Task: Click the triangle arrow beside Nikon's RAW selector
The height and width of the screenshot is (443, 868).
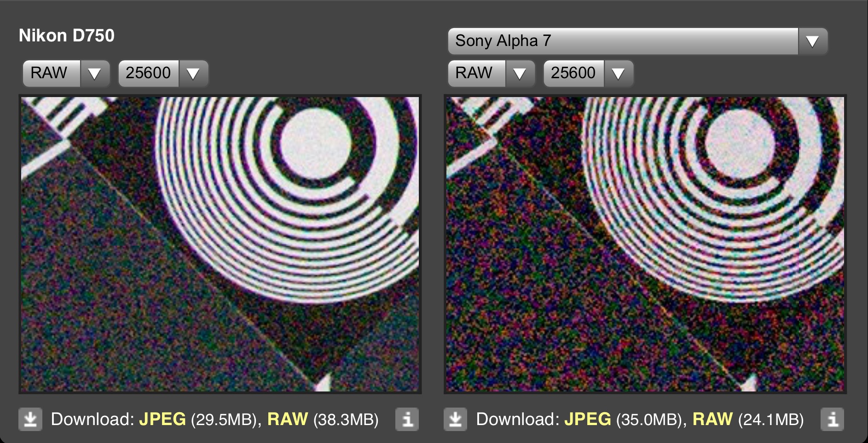Action: tap(94, 74)
